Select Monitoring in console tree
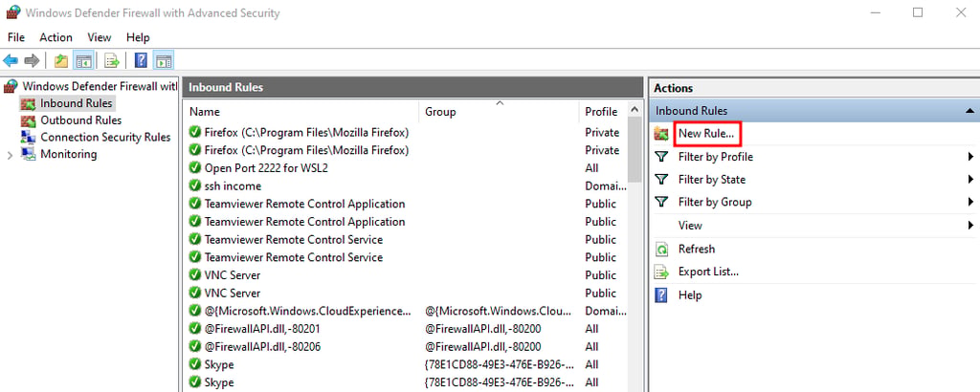This screenshot has width=980, height=392. [68, 154]
